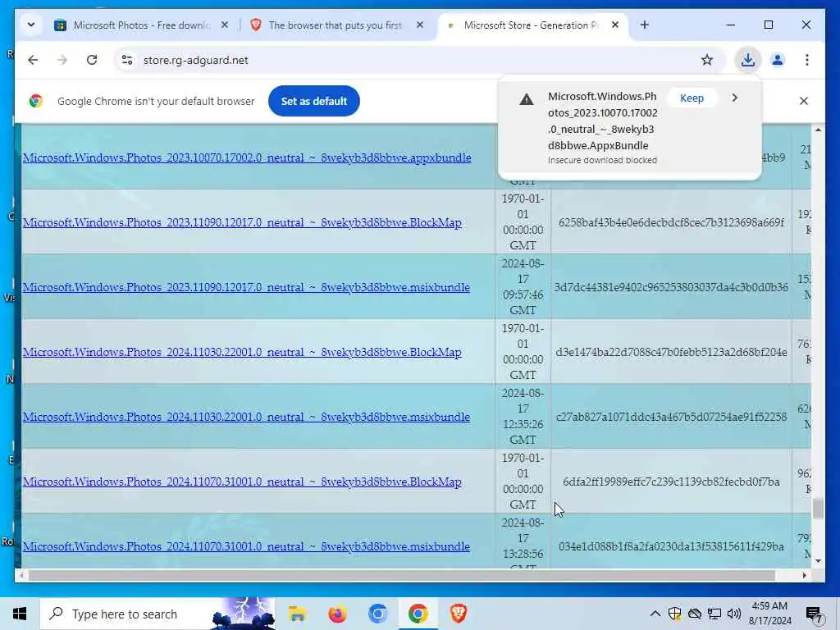This screenshot has width=840, height=630.
Task: Download Photos 2023.11090.12017.0 BlockMap link
Action: [x=242, y=222]
